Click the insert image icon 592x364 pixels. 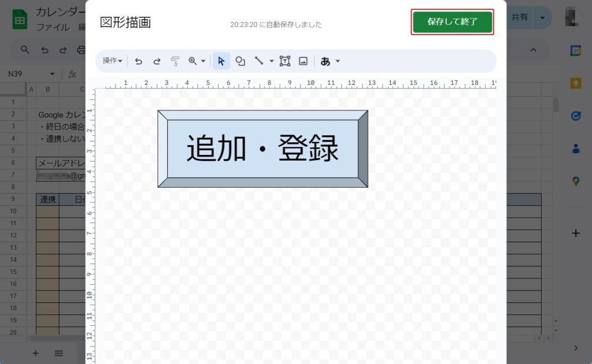pyautogui.click(x=303, y=61)
